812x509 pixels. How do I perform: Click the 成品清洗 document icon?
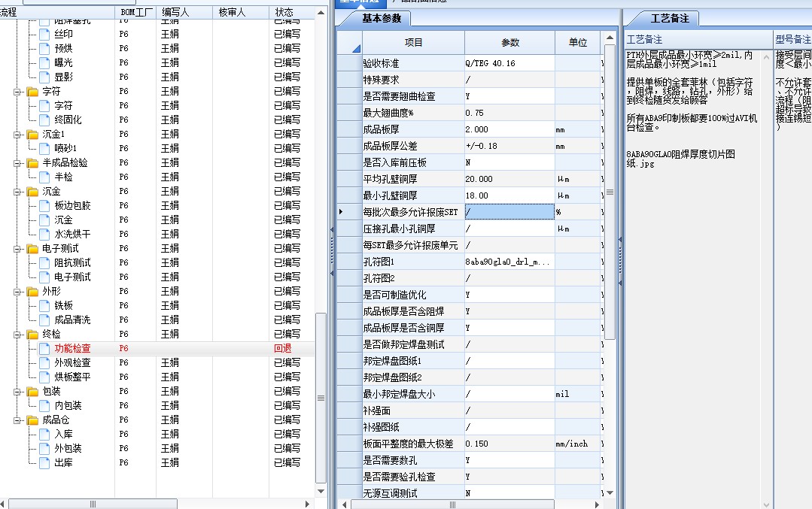click(44, 320)
